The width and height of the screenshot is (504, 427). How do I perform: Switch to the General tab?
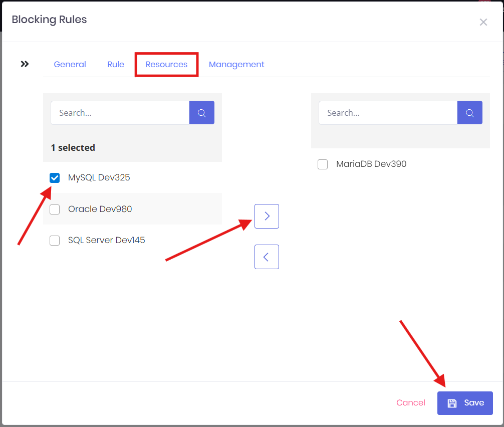pyautogui.click(x=70, y=64)
